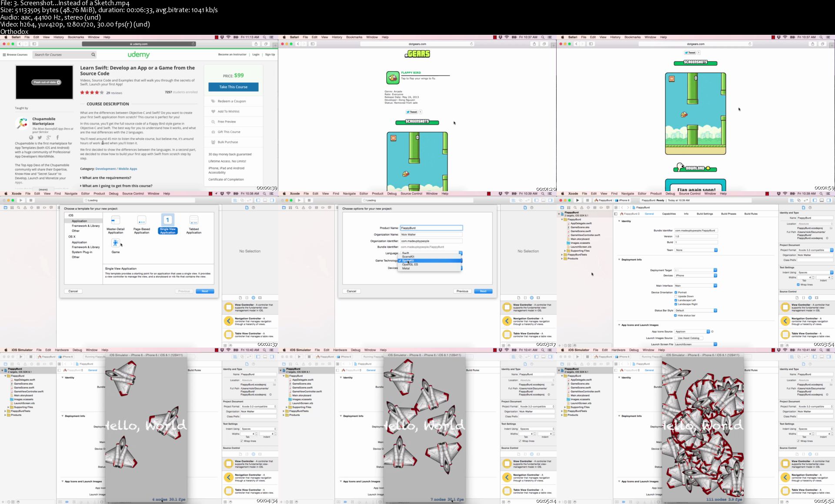Open Devices dropdown showing iPhone in 00:03:54 frame
This screenshot has width=835, height=504.
[696, 275]
